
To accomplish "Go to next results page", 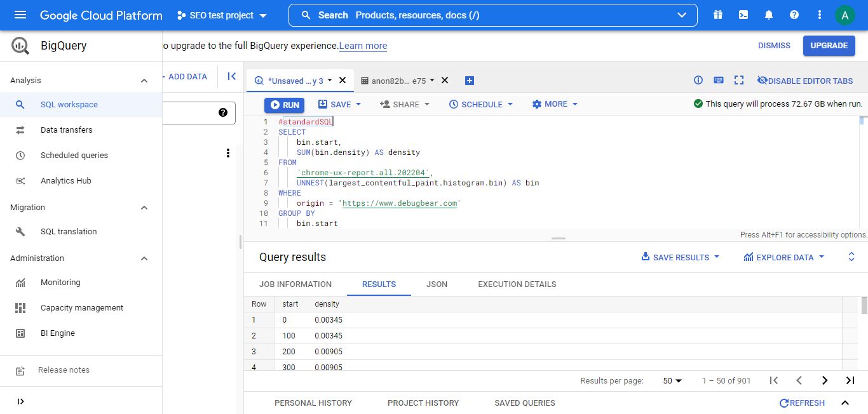I will click(x=825, y=380).
